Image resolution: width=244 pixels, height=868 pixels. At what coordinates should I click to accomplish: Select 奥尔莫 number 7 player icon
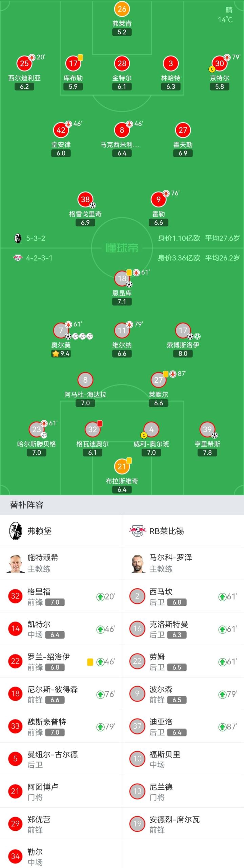pos(61,330)
